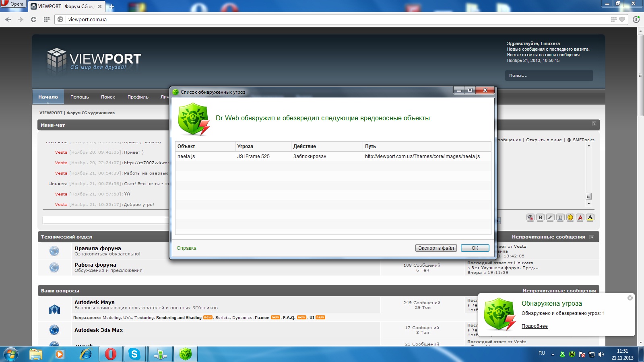Screen dimensions: 644x362
Task: Bookmark page with heart icon
Action: pyautogui.click(x=622, y=19)
